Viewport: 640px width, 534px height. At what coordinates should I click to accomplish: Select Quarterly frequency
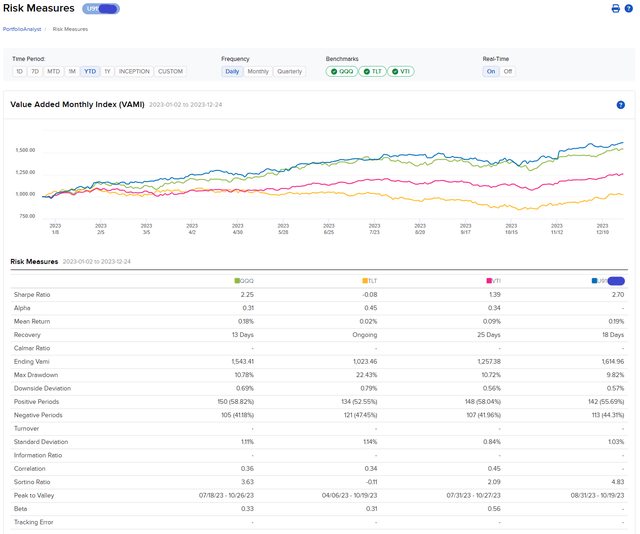tap(290, 72)
